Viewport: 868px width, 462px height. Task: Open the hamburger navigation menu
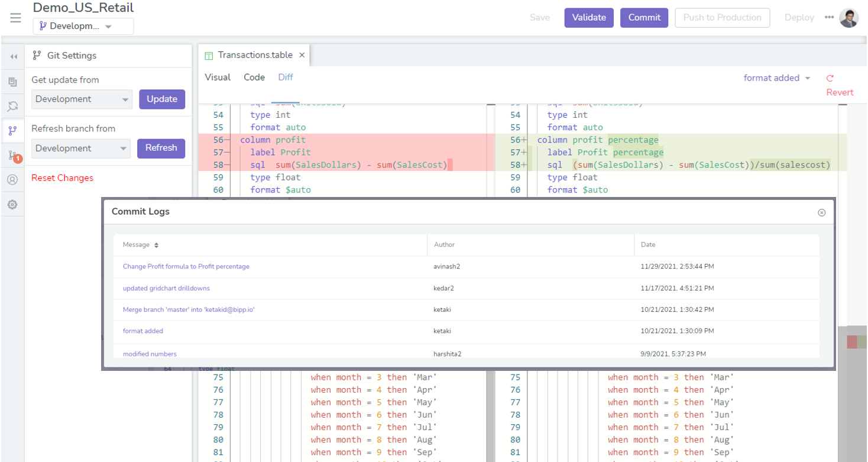tap(15, 17)
